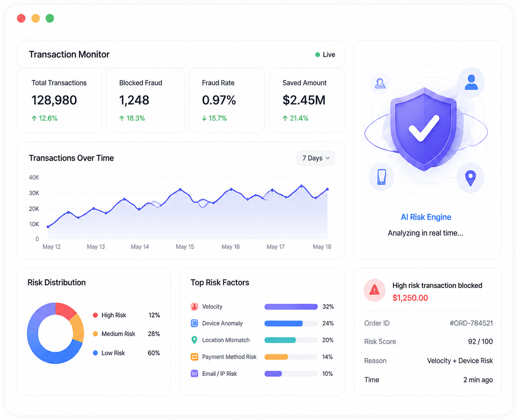Click the Velocity + Device Risk reason

[460, 360]
